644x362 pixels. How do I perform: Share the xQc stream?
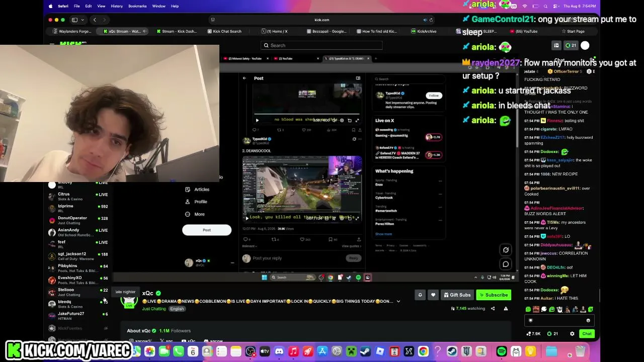493,309
